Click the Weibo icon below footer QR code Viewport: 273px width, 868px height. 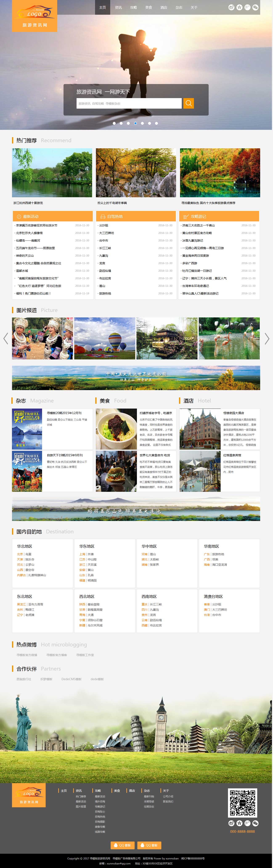pyautogui.click(x=231, y=823)
